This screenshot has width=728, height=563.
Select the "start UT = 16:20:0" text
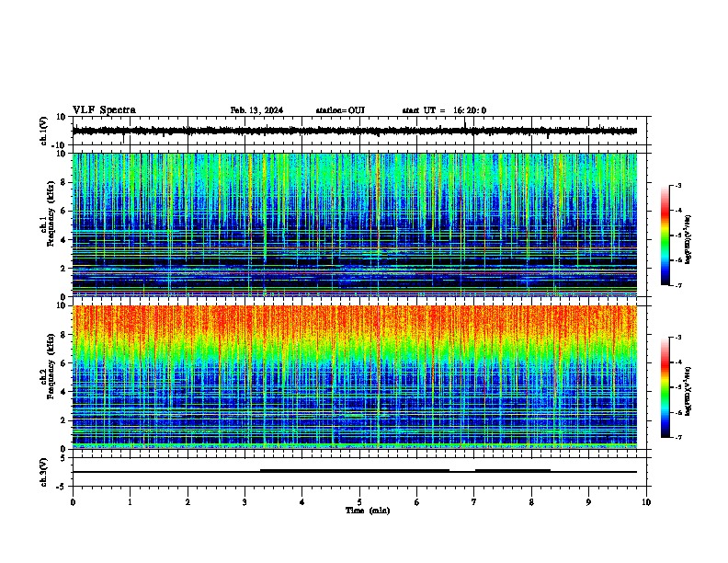pos(444,110)
